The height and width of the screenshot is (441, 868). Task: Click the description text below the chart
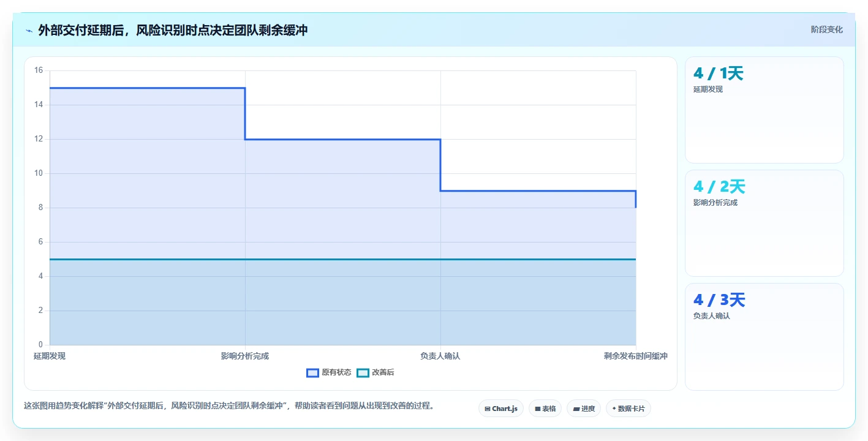tap(229, 405)
